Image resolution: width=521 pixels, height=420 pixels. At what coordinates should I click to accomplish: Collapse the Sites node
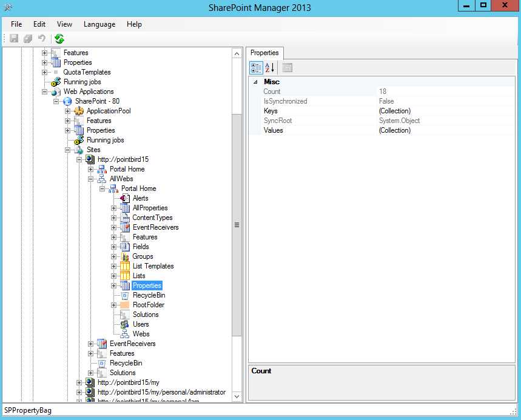[x=68, y=150]
